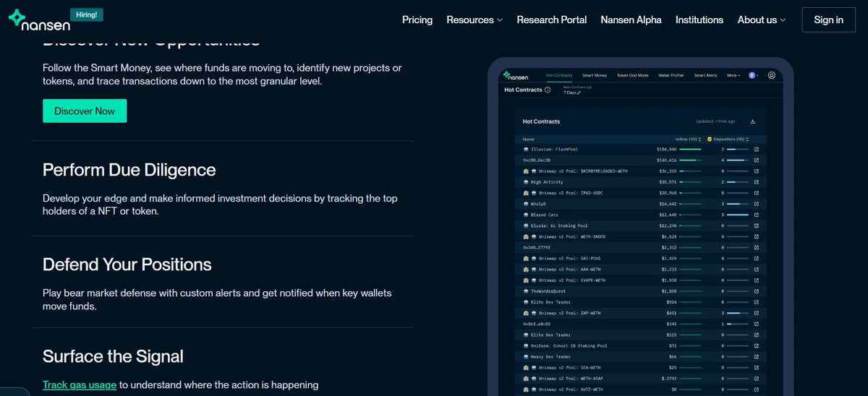
Task: Open the Ethereum chain selector in preview
Action: 754,75
